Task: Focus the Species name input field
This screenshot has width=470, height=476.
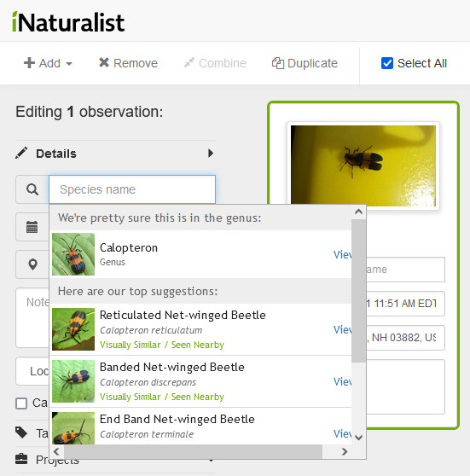Action: click(x=132, y=189)
